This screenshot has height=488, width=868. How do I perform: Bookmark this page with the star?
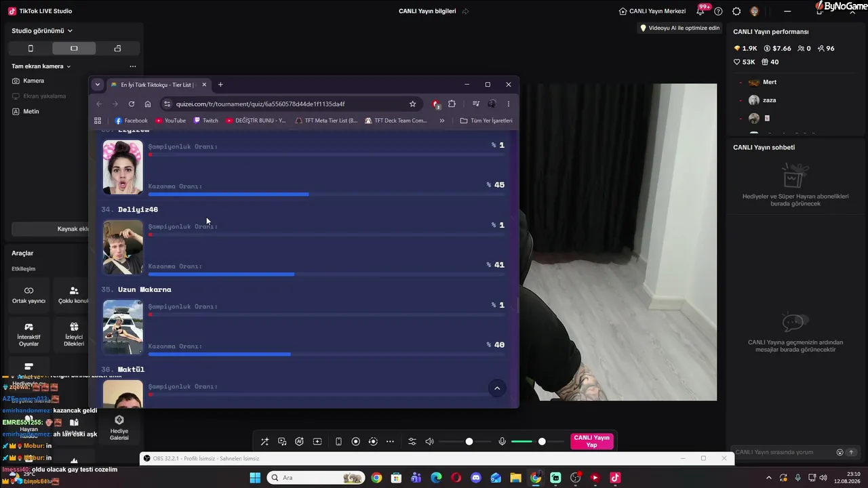coord(412,104)
